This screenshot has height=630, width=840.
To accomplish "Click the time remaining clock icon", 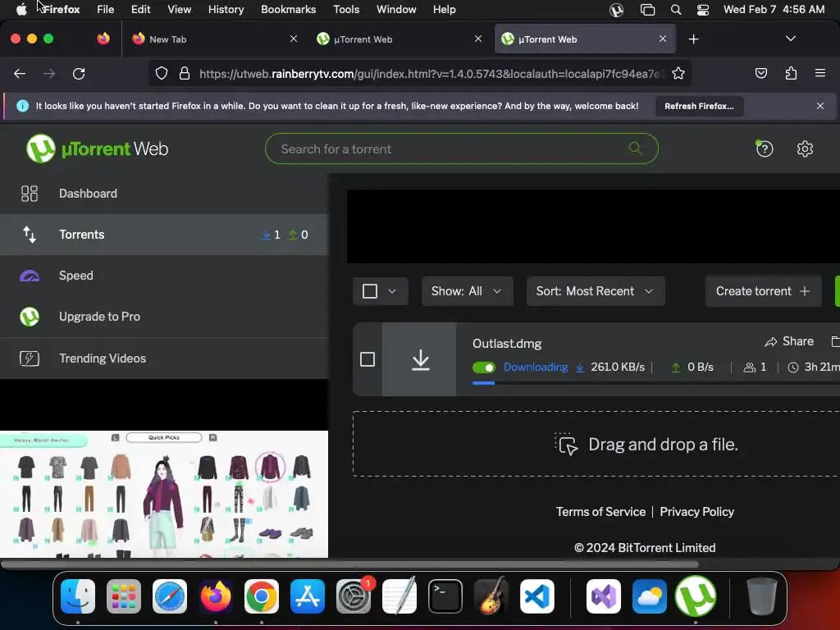I will coord(793,367).
